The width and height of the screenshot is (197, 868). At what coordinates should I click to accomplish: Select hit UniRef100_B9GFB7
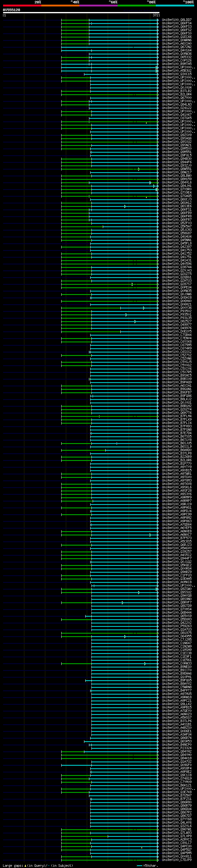pyautogui.click(x=177, y=393)
